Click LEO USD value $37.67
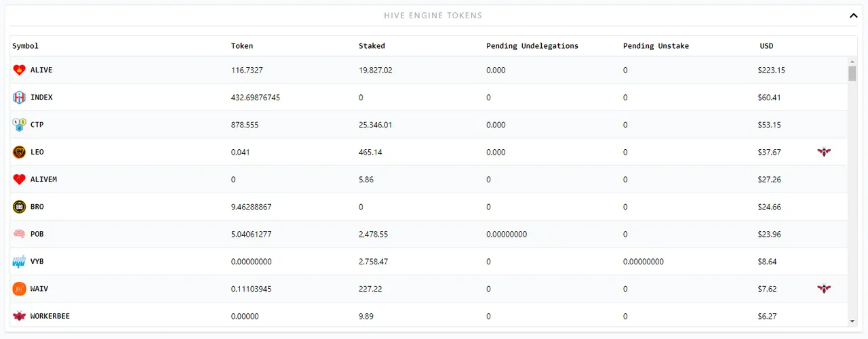 click(770, 152)
